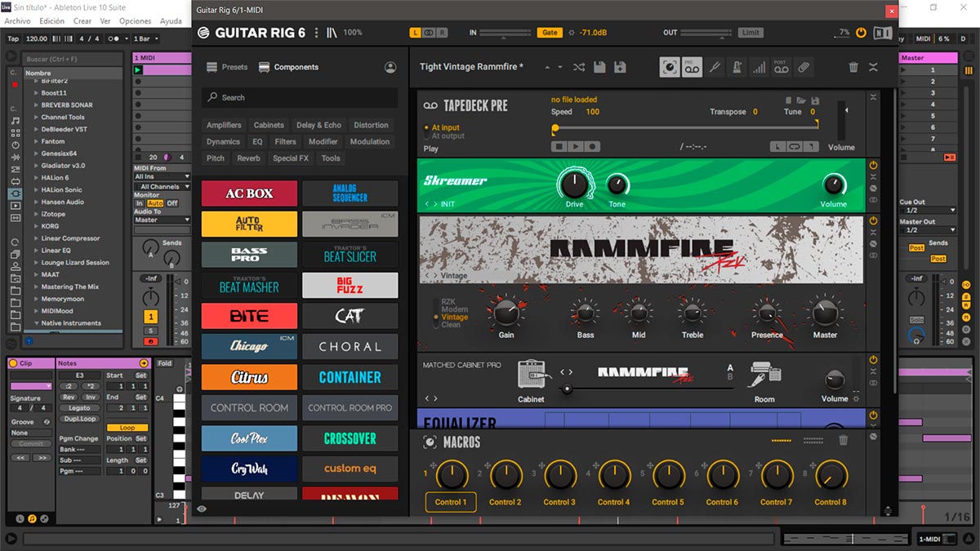The image size is (980, 551).
Task: Filter components by Reverb
Action: click(x=248, y=158)
